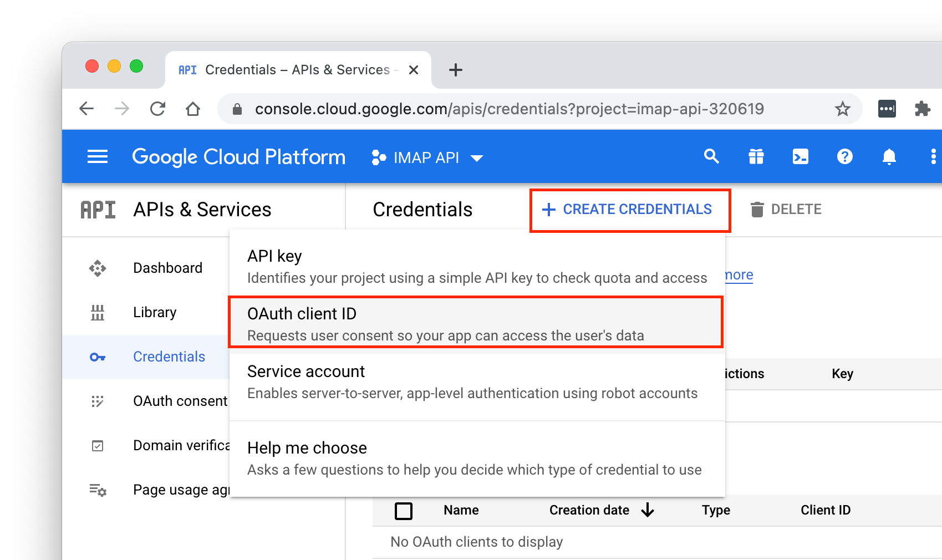The width and height of the screenshot is (942, 560).
Task: Open Library in sidebar
Action: click(x=155, y=312)
